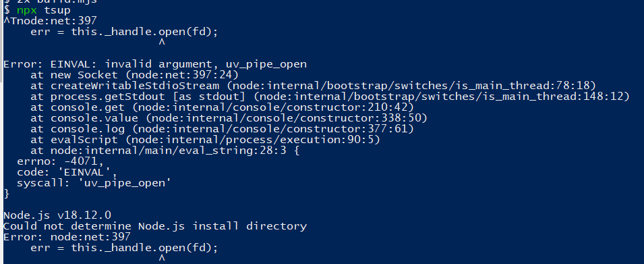Click the syscall: 'uv_pipe_open' property line
The height and width of the screenshot is (264, 644).
[x=94, y=183]
